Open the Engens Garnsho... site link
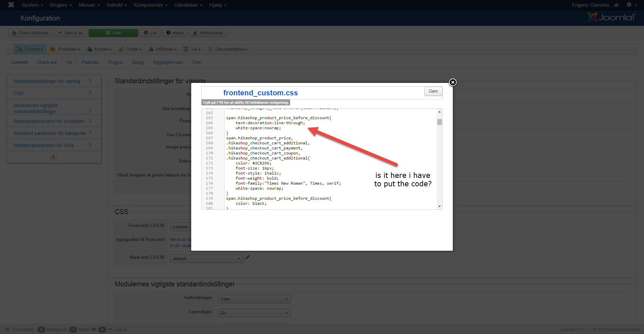Screen dimensions: 644x334 click(595, 5)
